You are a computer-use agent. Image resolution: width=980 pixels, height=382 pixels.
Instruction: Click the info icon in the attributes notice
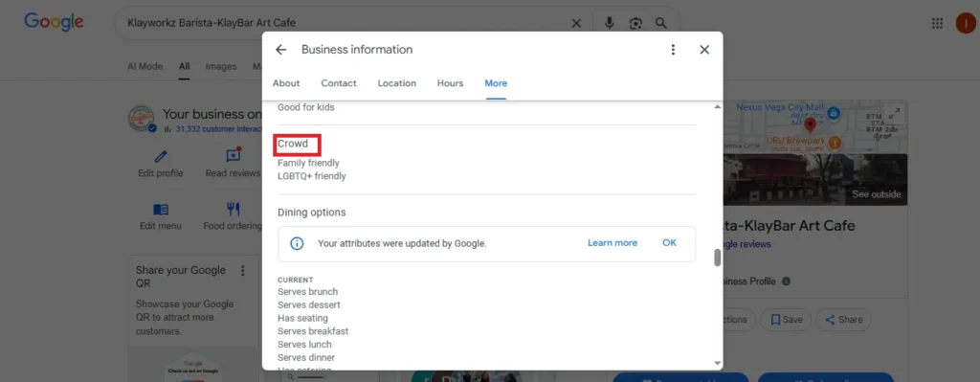pos(297,243)
